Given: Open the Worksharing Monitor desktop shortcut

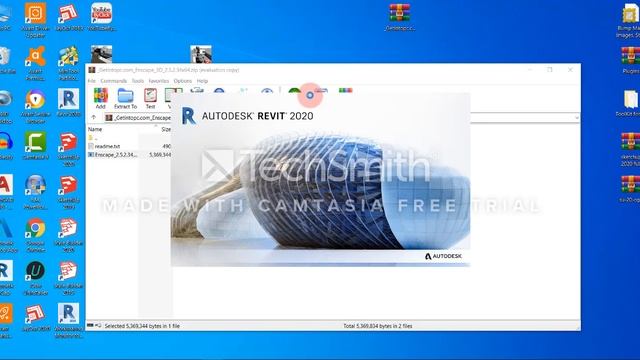Looking at the screenshot, I should pos(68,321).
